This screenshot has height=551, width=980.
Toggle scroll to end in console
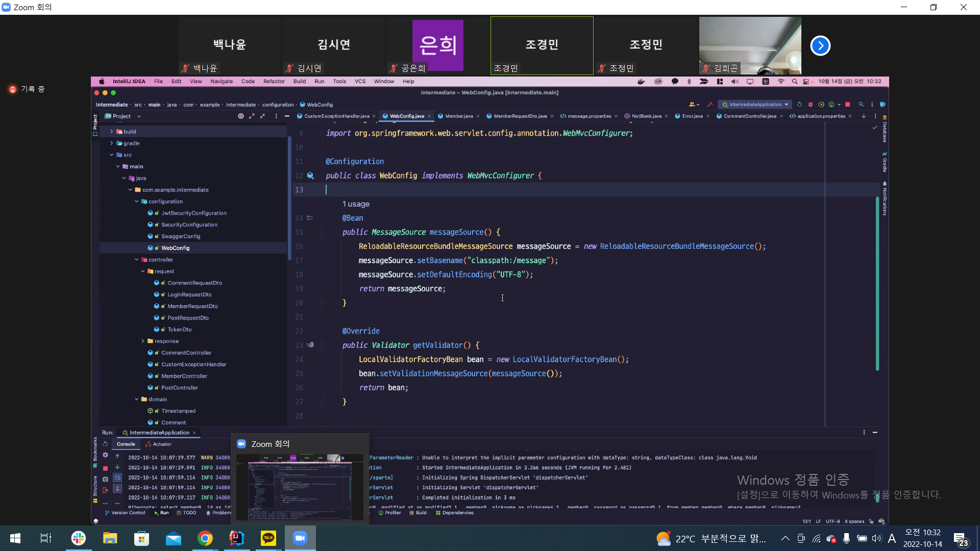(x=117, y=488)
